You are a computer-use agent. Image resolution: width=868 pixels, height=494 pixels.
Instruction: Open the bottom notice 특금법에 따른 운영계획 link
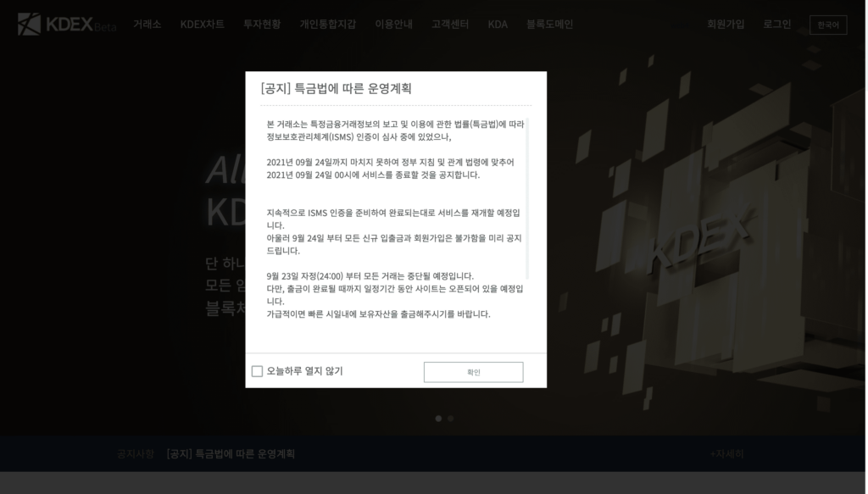231,454
